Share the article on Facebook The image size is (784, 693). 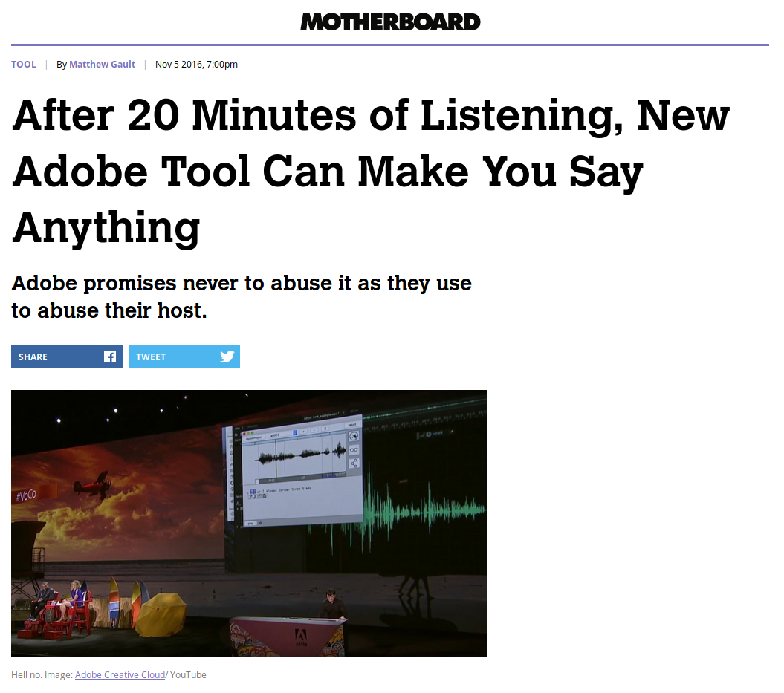(x=66, y=357)
